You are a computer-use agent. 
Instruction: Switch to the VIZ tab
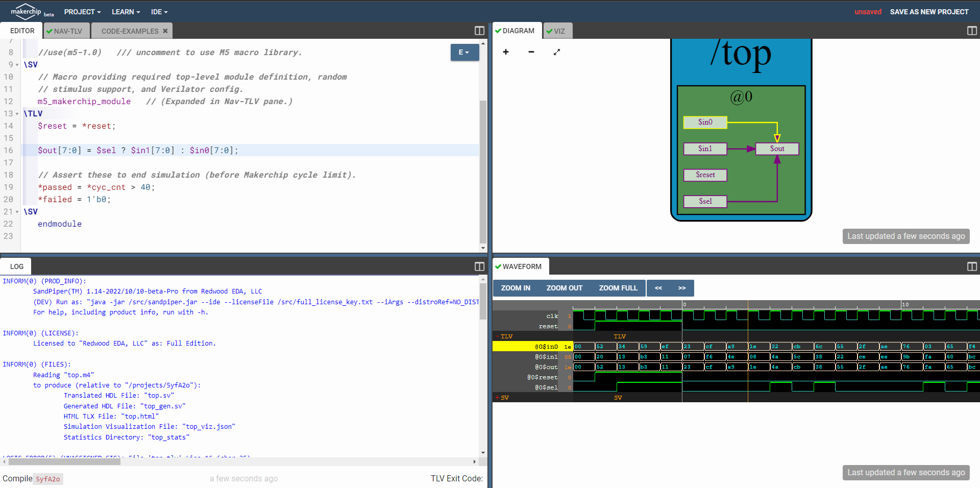tap(557, 31)
